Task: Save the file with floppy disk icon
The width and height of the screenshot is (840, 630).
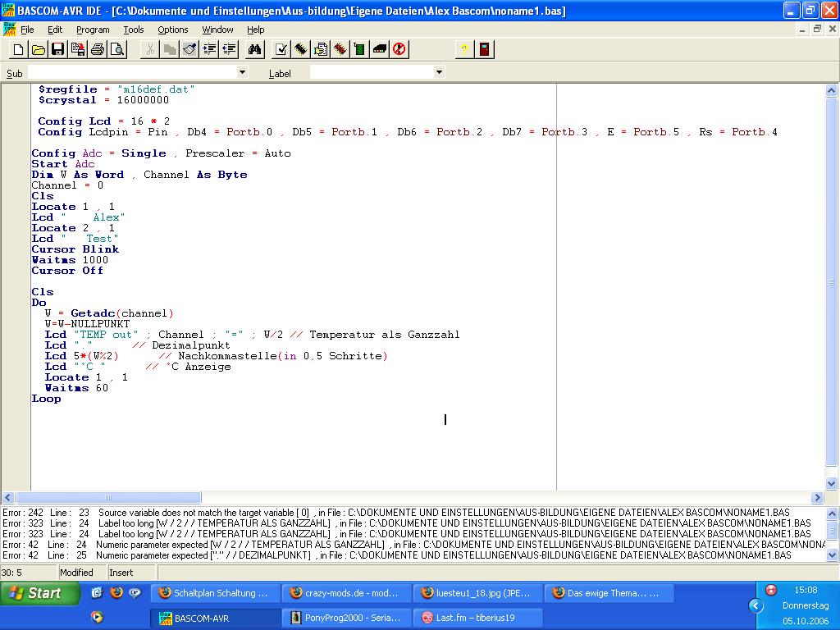Action: point(58,50)
